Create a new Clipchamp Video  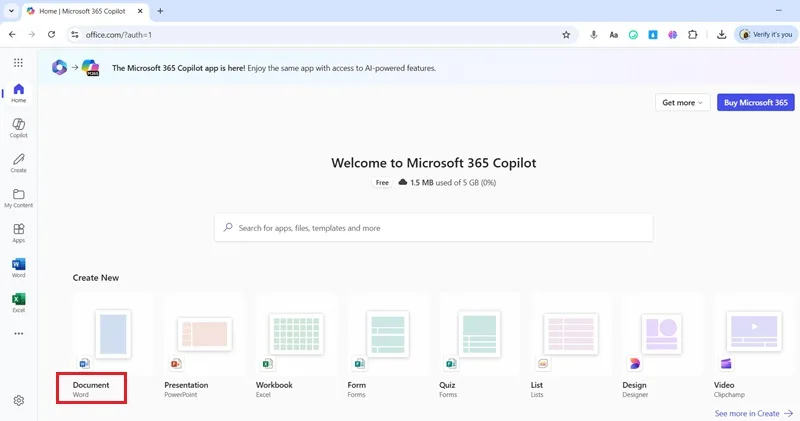point(754,346)
